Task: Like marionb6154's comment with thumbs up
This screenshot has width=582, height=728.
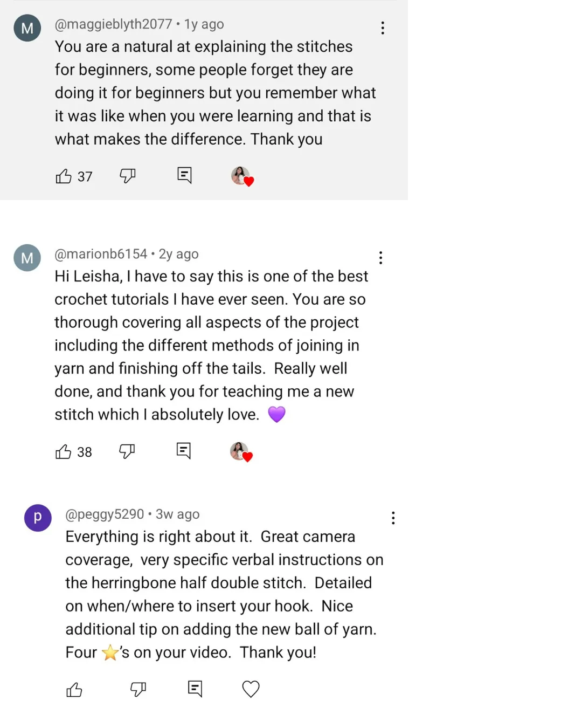Action: pyautogui.click(x=63, y=451)
